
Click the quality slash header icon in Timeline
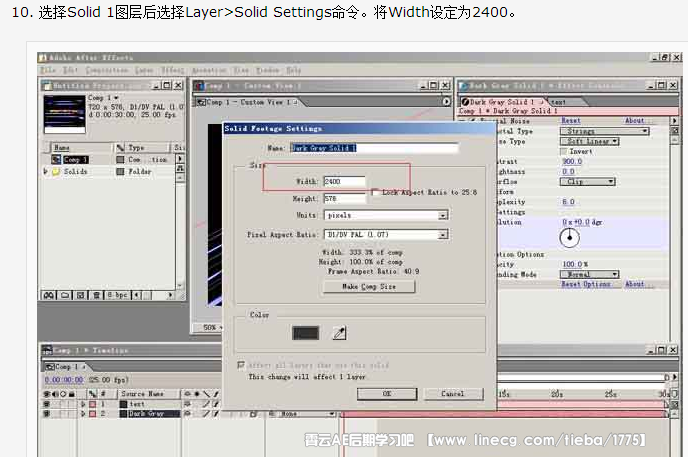tap(207, 394)
